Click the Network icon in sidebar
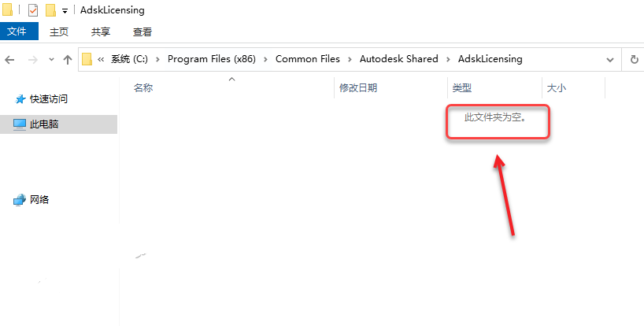This screenshot has height=326, width=644. coord(20,200)
